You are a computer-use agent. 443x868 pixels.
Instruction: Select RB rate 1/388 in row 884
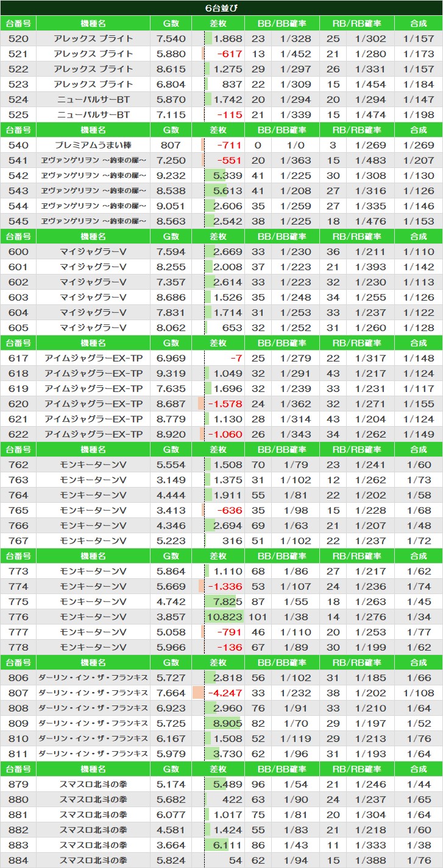point(370,860)
